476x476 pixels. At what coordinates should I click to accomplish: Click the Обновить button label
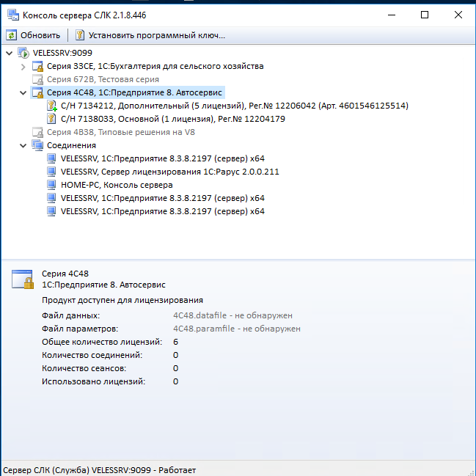(x=40, y=35)
